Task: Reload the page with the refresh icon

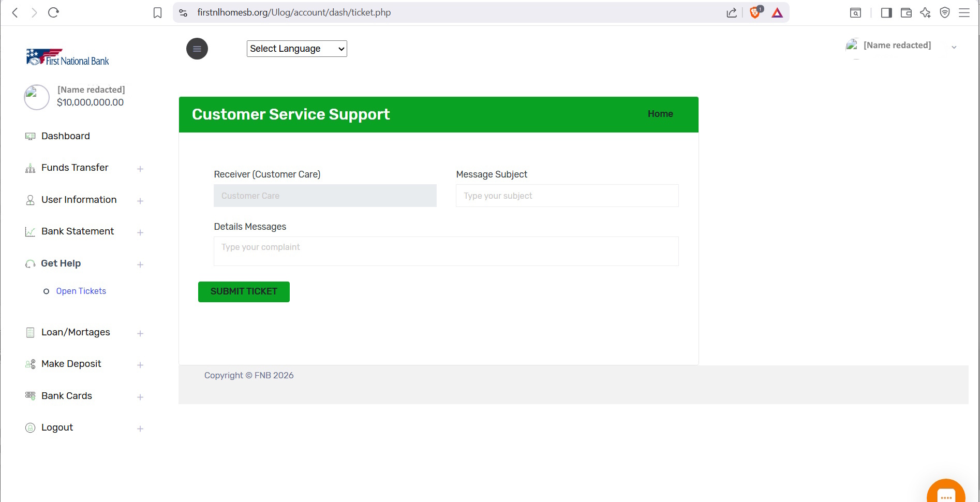Action: point(53,12)
